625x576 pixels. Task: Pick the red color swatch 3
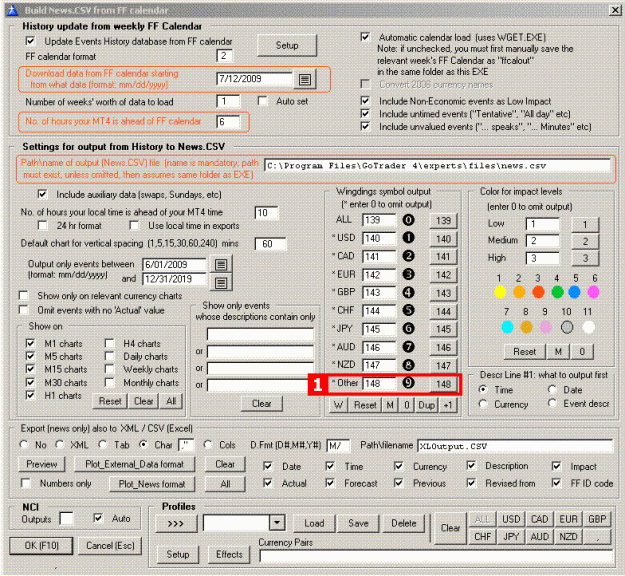click(x=538, y=292)
